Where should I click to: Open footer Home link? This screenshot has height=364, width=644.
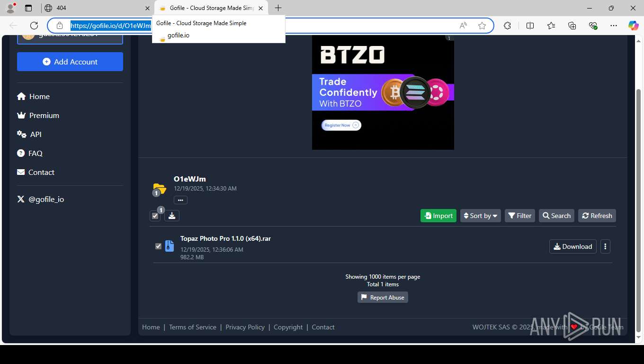tap(151, 327)
